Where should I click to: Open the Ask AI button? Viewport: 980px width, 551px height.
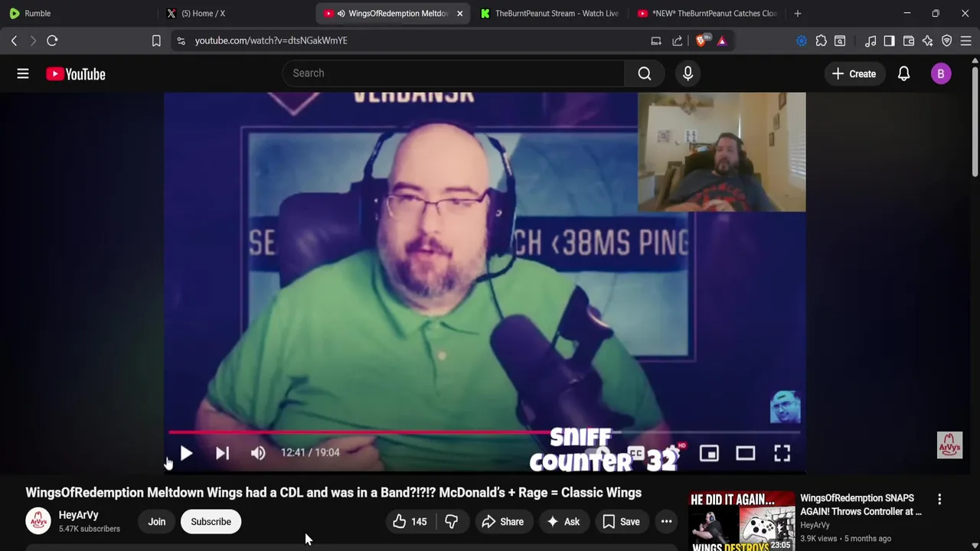click(563, 522)
